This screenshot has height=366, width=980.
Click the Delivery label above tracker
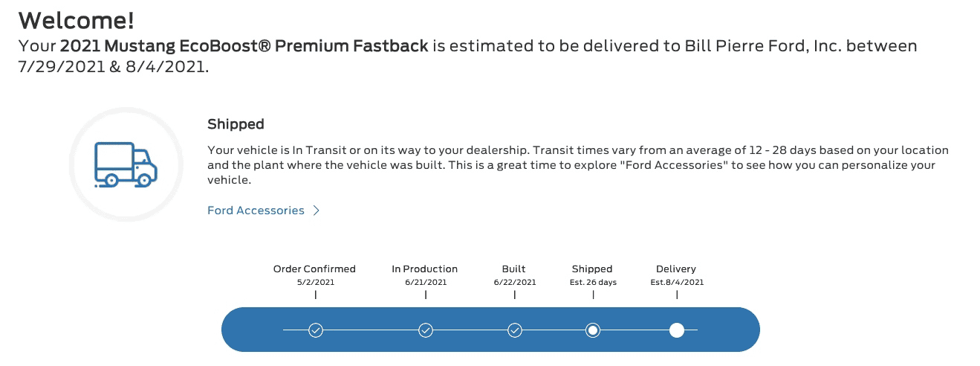point(676,269)
